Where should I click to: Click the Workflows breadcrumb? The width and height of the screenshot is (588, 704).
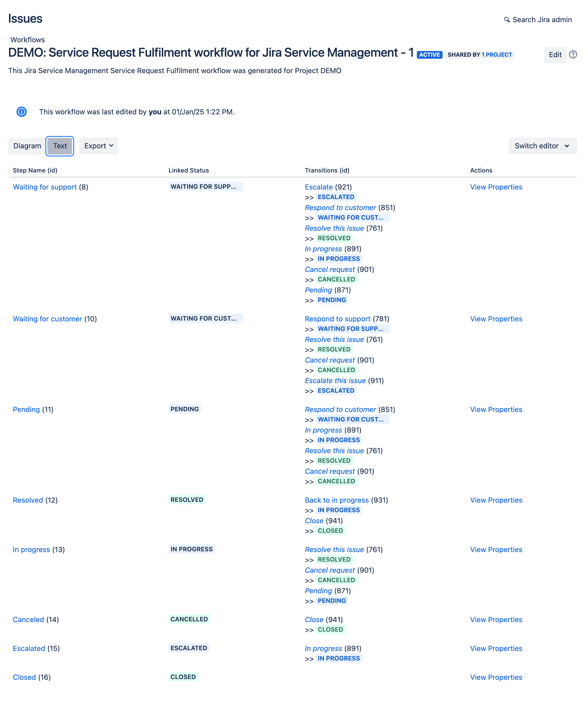(28, 40)
